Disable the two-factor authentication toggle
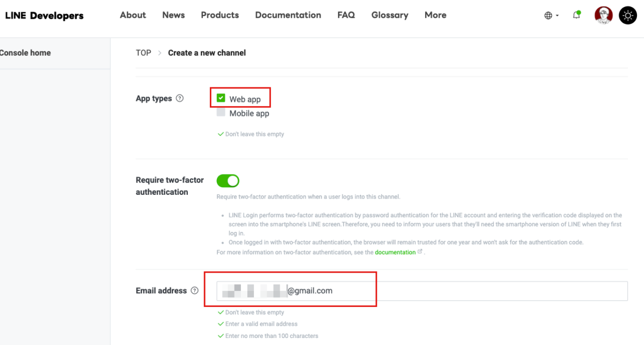 pyautogui.click(x=228, y=181)
